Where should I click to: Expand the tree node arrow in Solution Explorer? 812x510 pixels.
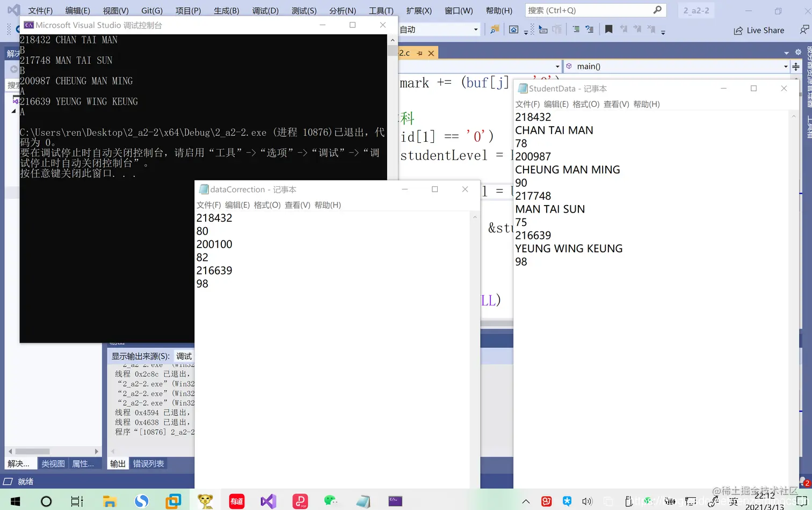(x=13, y=111)
